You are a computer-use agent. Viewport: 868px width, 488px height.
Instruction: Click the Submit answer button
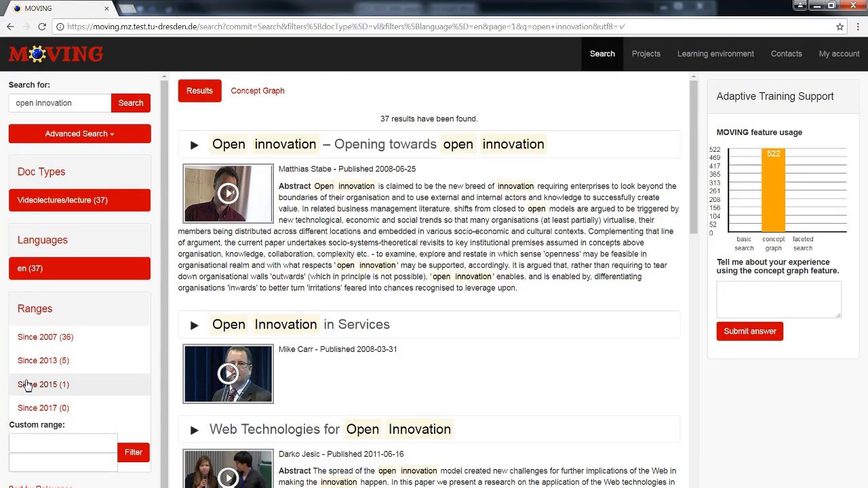click(x=750, y=331)
